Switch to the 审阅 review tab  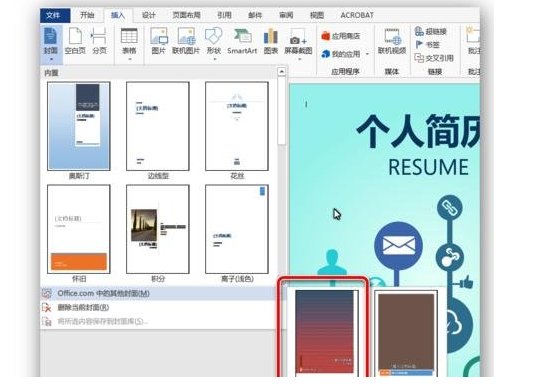(x=286, y=15)
